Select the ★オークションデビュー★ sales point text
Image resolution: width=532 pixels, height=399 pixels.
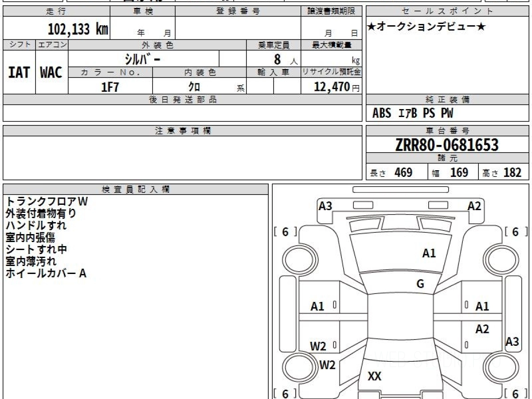point(426,27)
